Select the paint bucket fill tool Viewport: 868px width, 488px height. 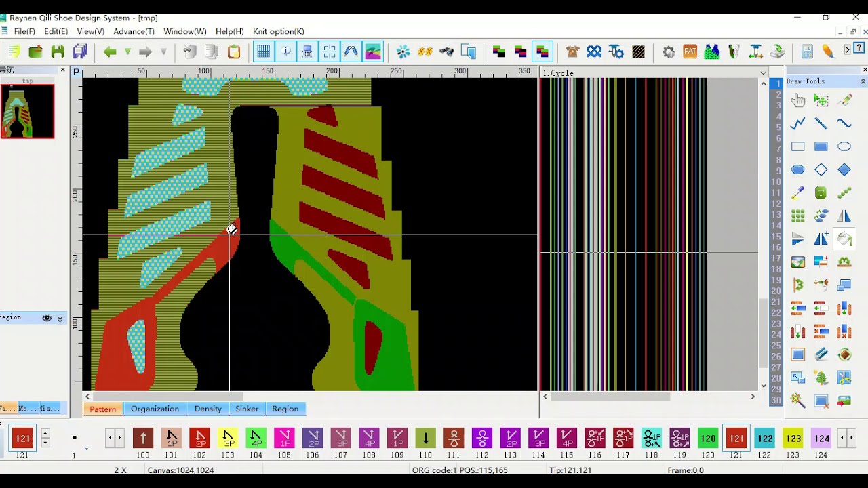[844, 239]
